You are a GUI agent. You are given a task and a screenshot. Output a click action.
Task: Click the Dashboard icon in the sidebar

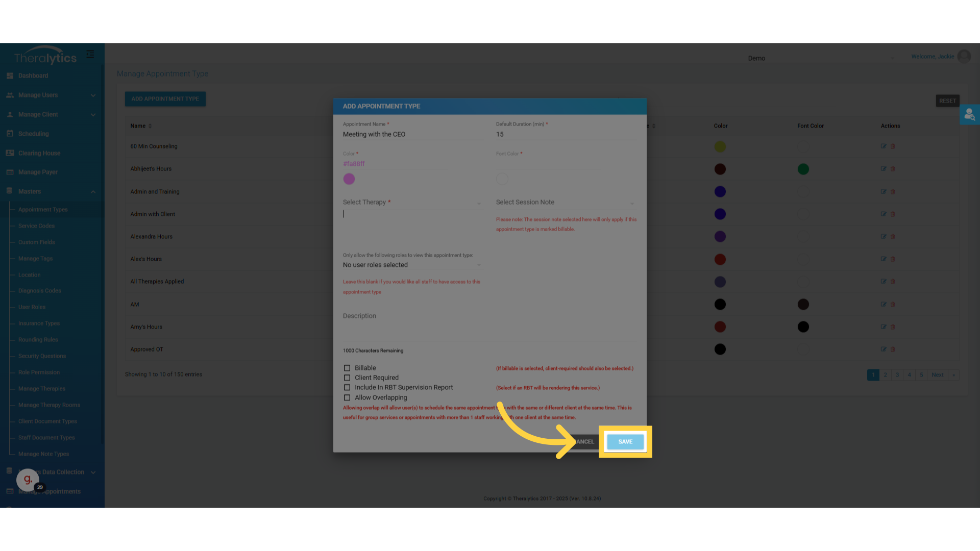10,76
